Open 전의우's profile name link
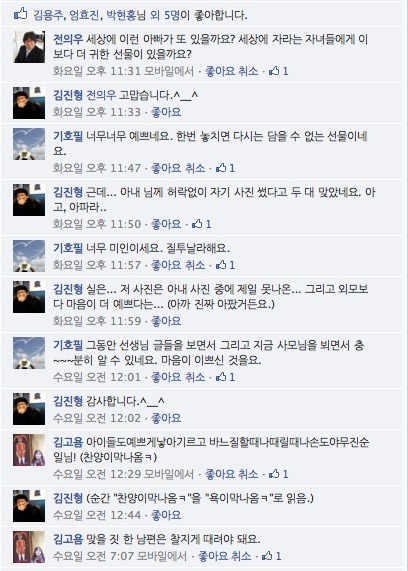 click(x=68, y=39)
